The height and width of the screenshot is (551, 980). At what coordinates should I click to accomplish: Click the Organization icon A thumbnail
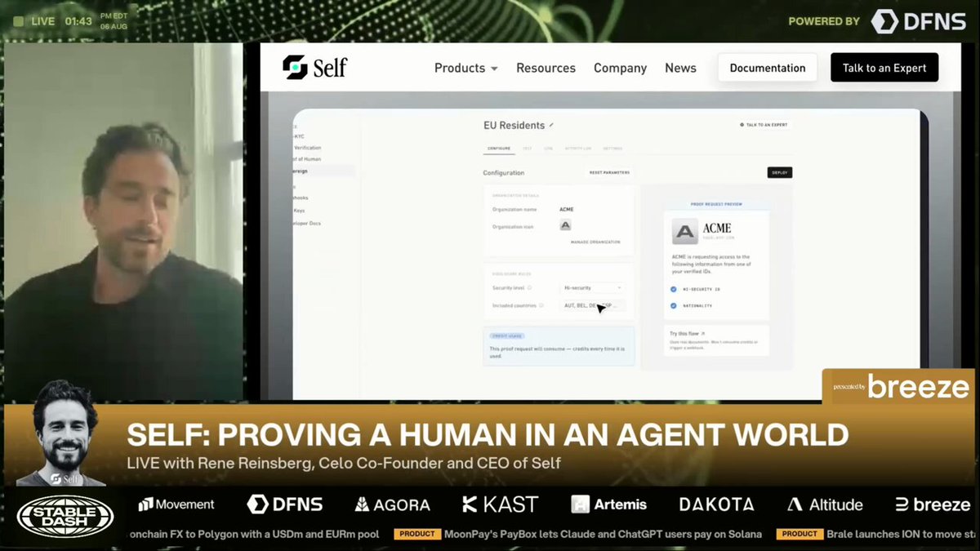(565, 225)
